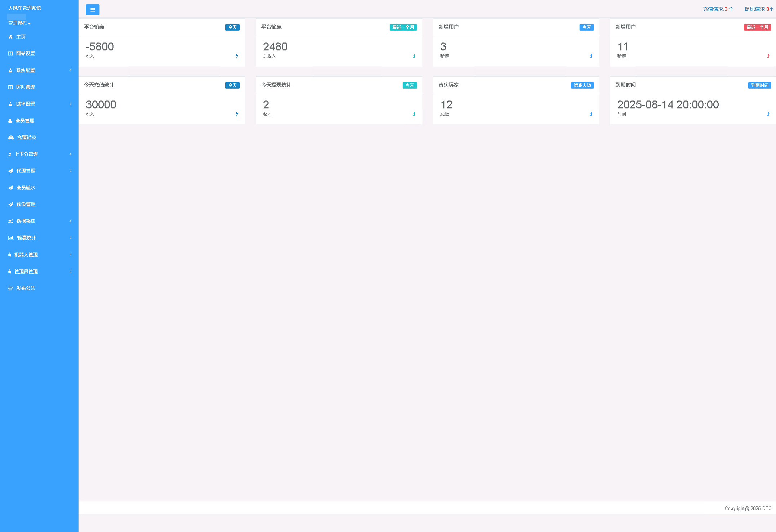Click the shuffle icon for 数据采集
The image size is (776, 532).
[x=10, y=221]
